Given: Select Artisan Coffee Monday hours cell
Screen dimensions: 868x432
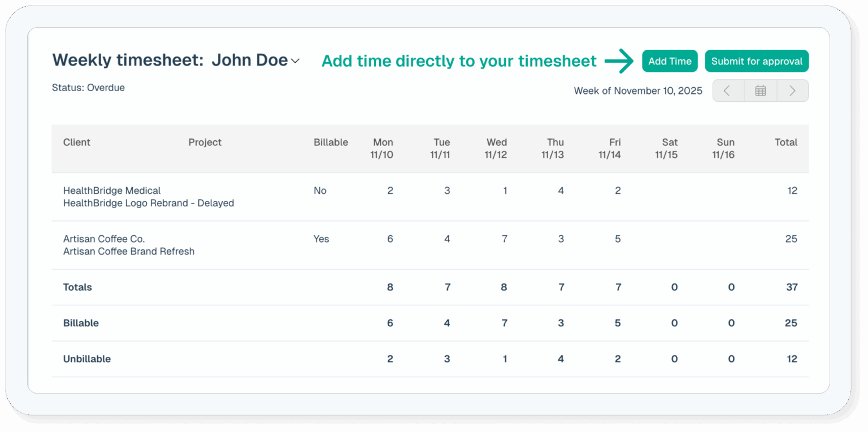Looking at the screenshot, I should point(390,239).
